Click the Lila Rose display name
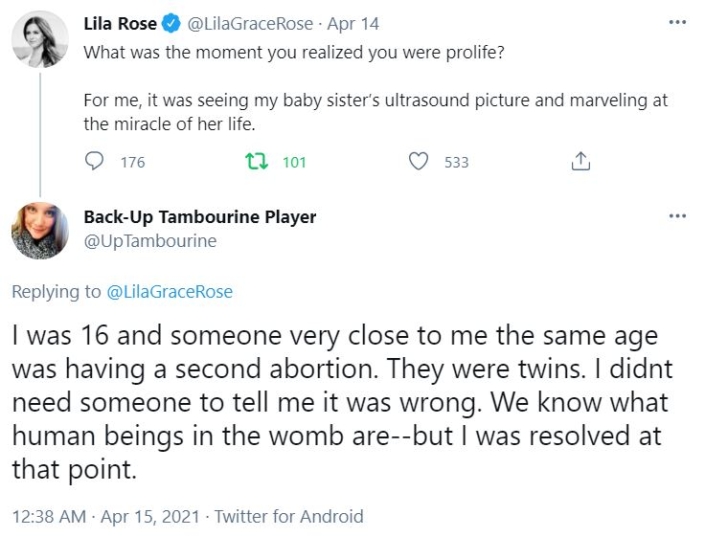705x537 pixels. coord(120,24)
